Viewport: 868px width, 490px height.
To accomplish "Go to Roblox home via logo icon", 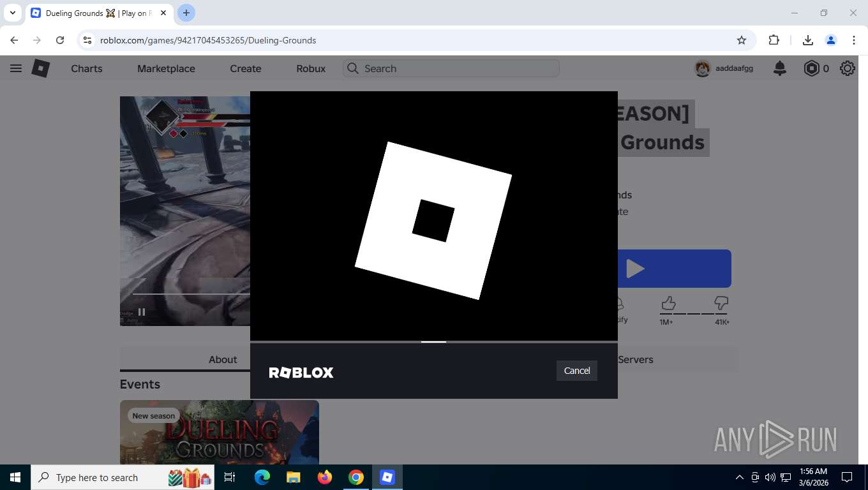I will tap(41, 68).
